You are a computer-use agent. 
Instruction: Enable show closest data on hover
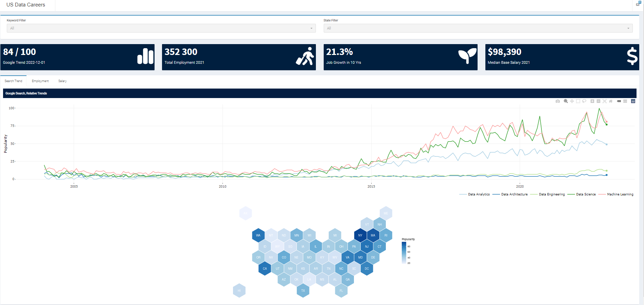pos(619,101)
